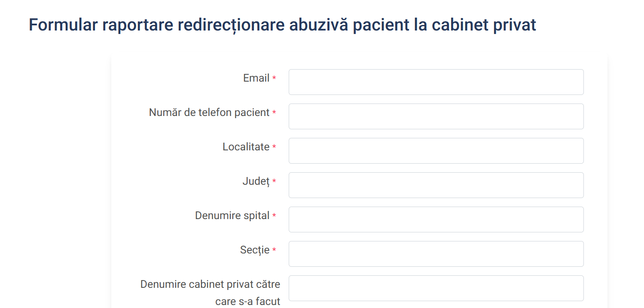Select the Localitate text box
The height and width of the screenshot is (308, 644).
[436, 151]
